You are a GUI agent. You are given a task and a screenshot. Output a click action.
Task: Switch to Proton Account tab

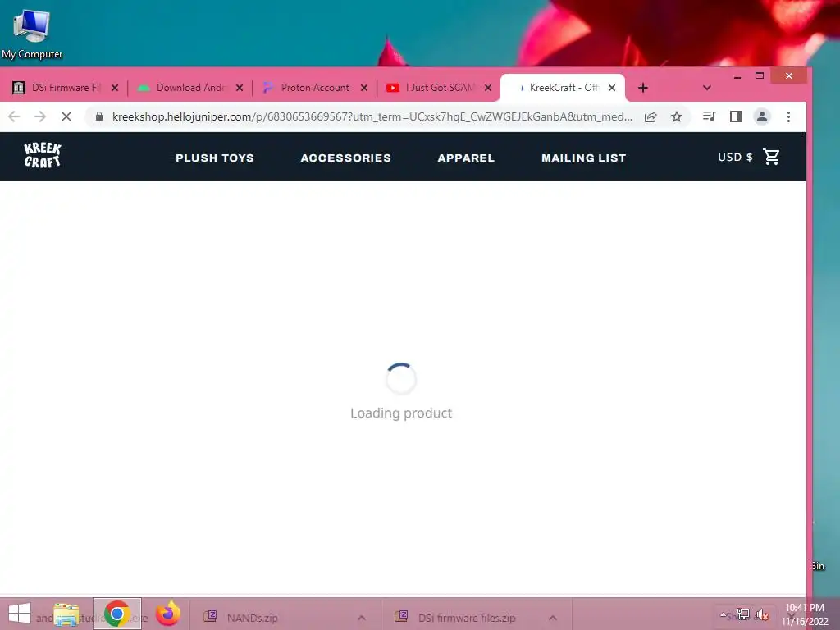(314, 88)
